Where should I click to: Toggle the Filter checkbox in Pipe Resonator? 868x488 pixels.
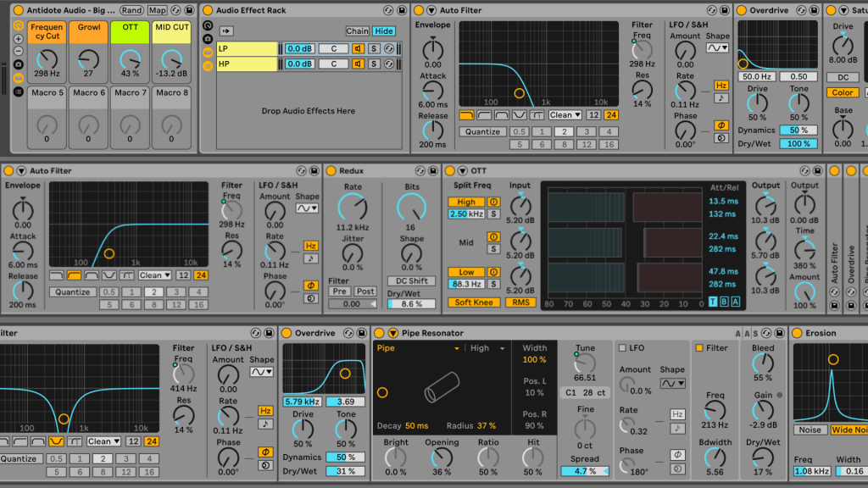(699, 348)
